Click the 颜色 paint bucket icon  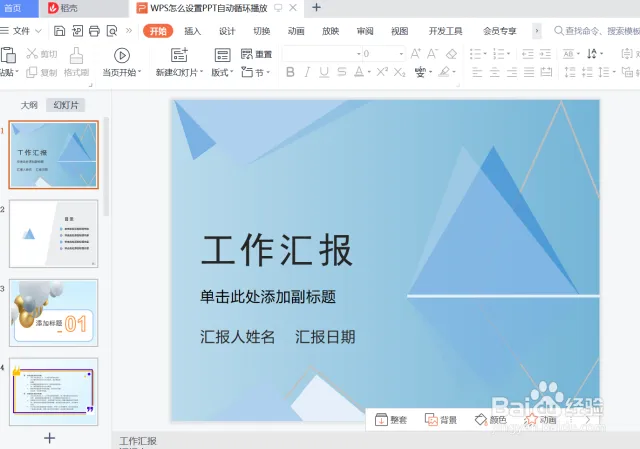click(x=481, y=420)
